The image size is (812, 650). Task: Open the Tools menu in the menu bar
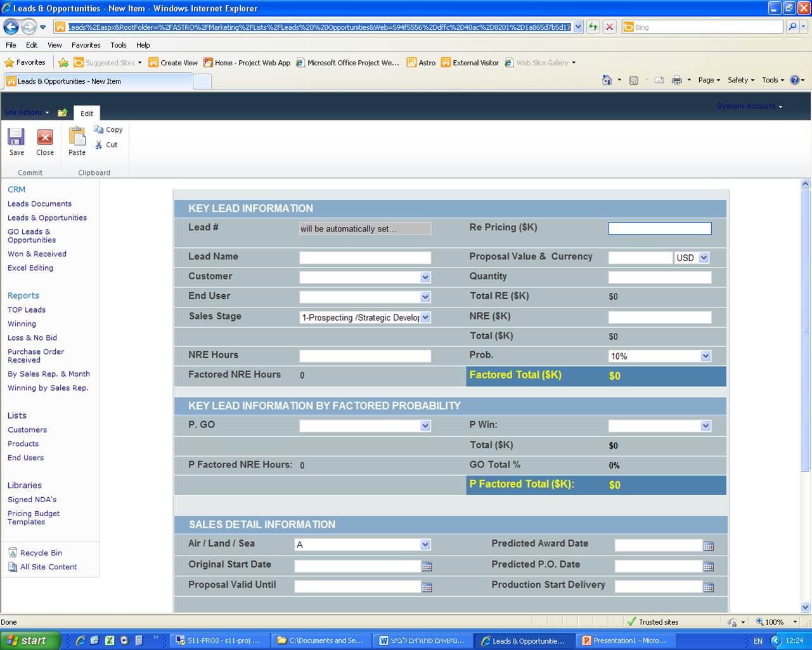[119, 45]
